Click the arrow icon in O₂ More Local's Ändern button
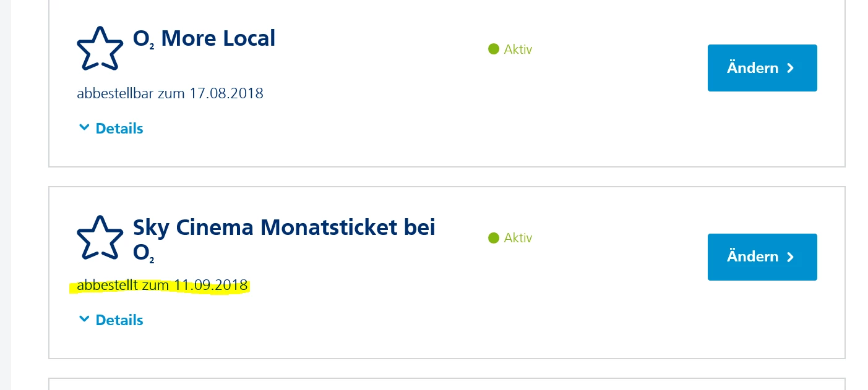This screenshot has width=868, height=390. coord(790,68)
